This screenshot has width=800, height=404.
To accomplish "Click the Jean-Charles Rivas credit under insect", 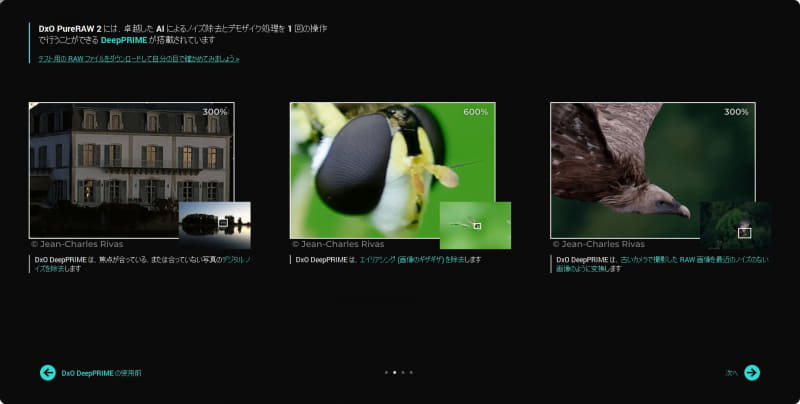I will [x=338, y=244].
